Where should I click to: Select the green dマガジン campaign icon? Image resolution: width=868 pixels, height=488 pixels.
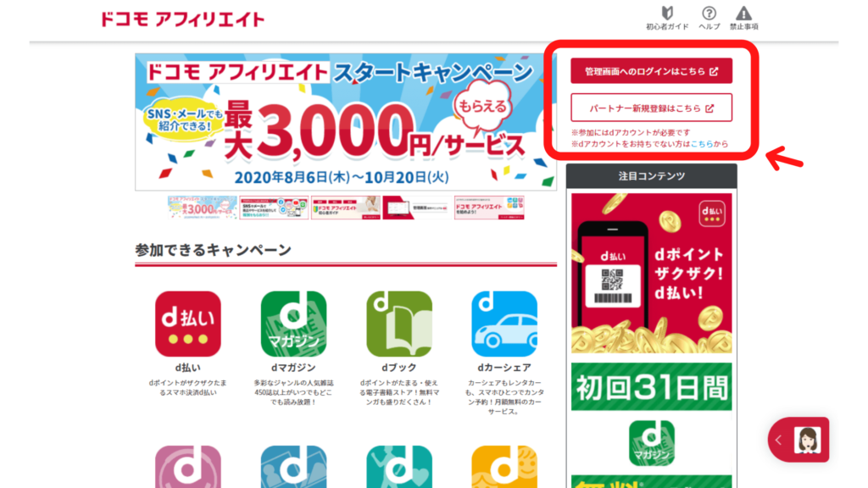pyautogui.click(x=293, y=324)
